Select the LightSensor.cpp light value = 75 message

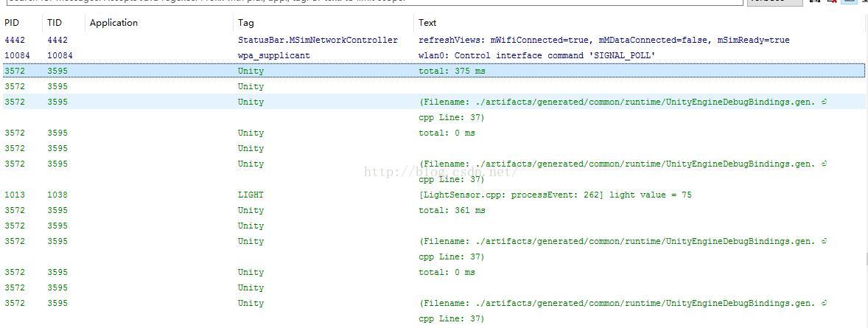pos(556,195)
